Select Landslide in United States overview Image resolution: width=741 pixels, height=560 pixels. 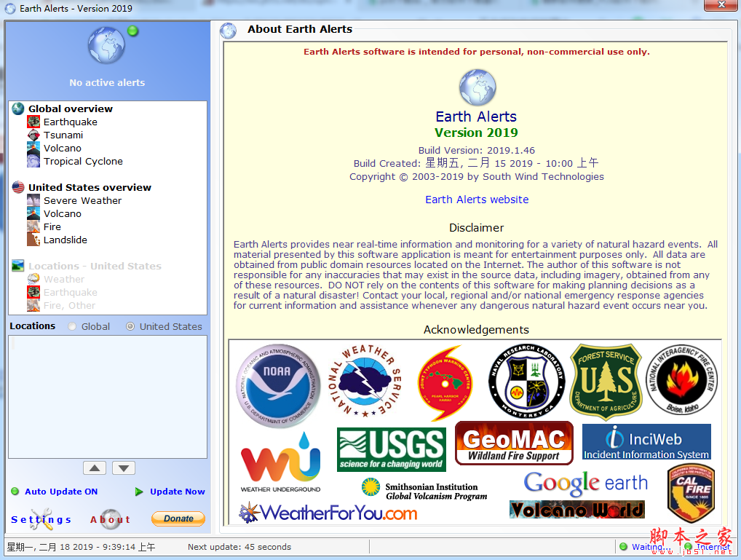tap(66, 240)
